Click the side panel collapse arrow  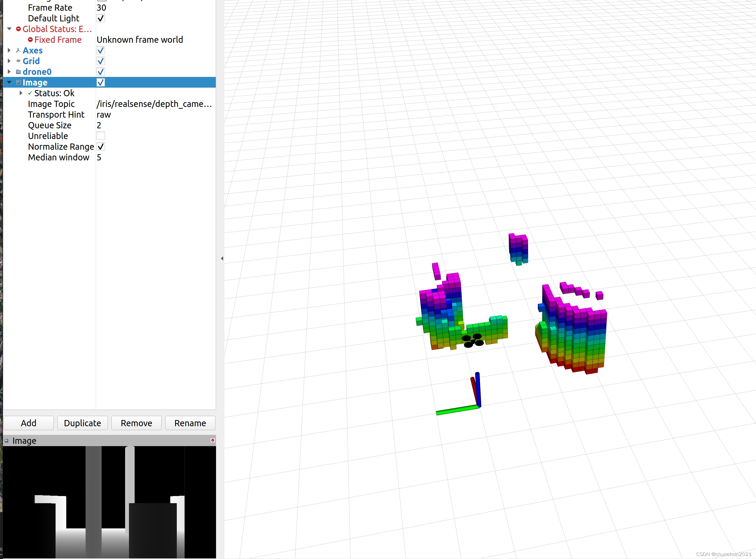[x=222, y=258]
